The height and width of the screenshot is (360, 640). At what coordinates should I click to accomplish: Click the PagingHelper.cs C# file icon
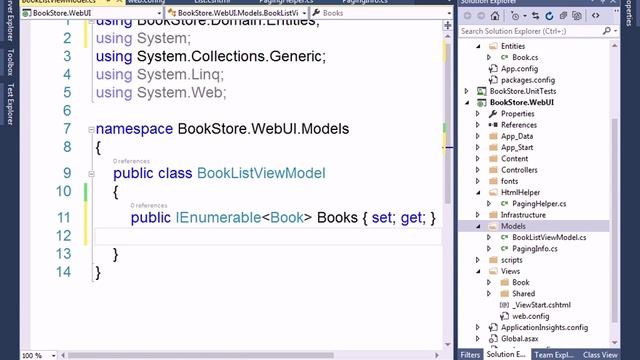click(504, 204)
